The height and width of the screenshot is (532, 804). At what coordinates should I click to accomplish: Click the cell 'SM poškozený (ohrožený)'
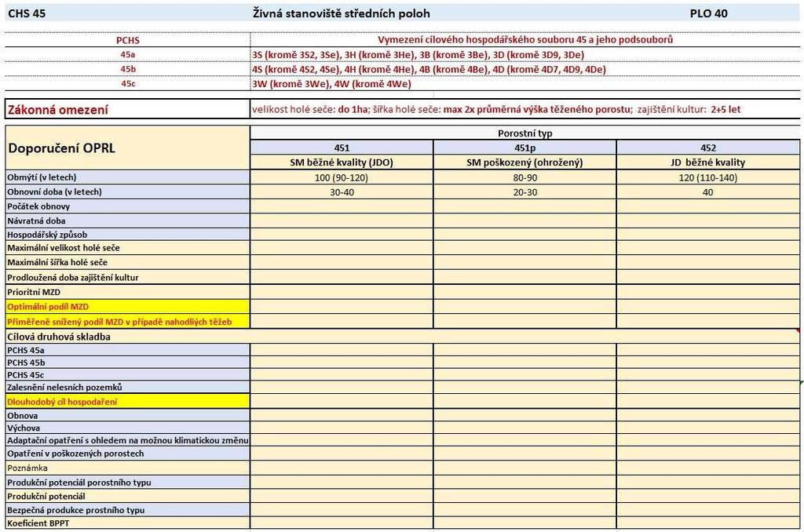pyautogui.click(x=525, y=162)
